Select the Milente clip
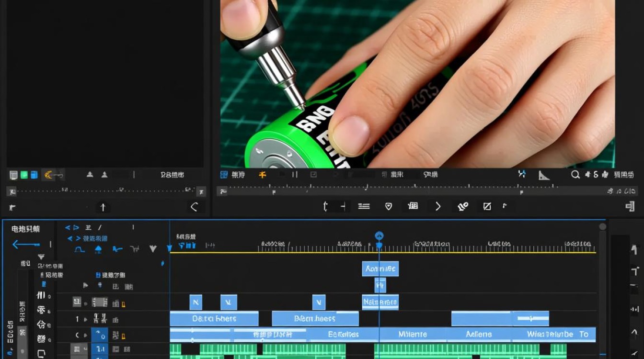644x359 pixels. tap(413, 334)
